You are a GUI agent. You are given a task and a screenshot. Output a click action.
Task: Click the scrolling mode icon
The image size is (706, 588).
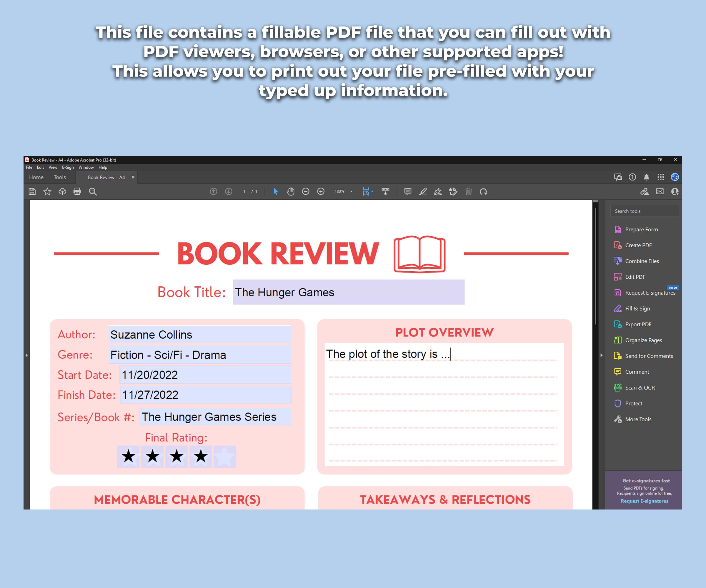point(386,191)
